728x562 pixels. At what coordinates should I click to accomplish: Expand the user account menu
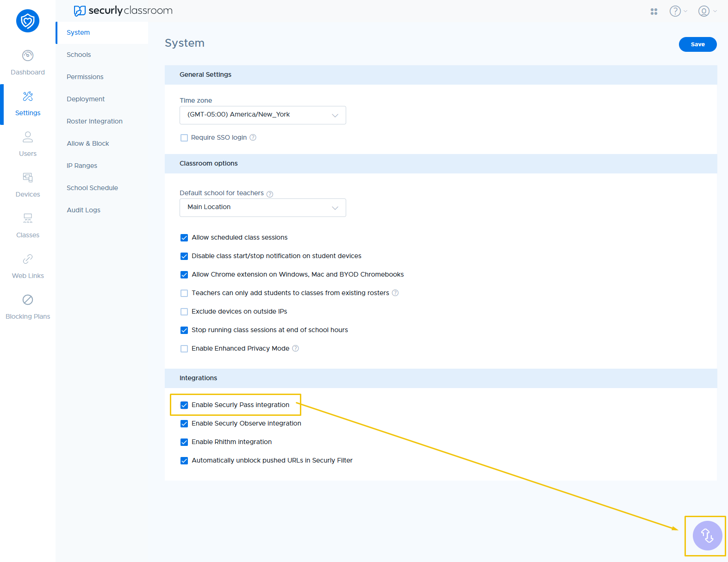707,11
